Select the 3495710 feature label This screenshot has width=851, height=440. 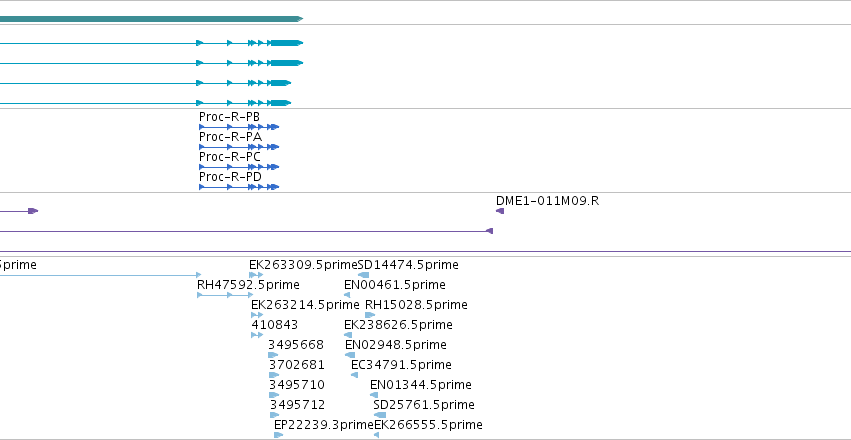(x=297, y=385)
